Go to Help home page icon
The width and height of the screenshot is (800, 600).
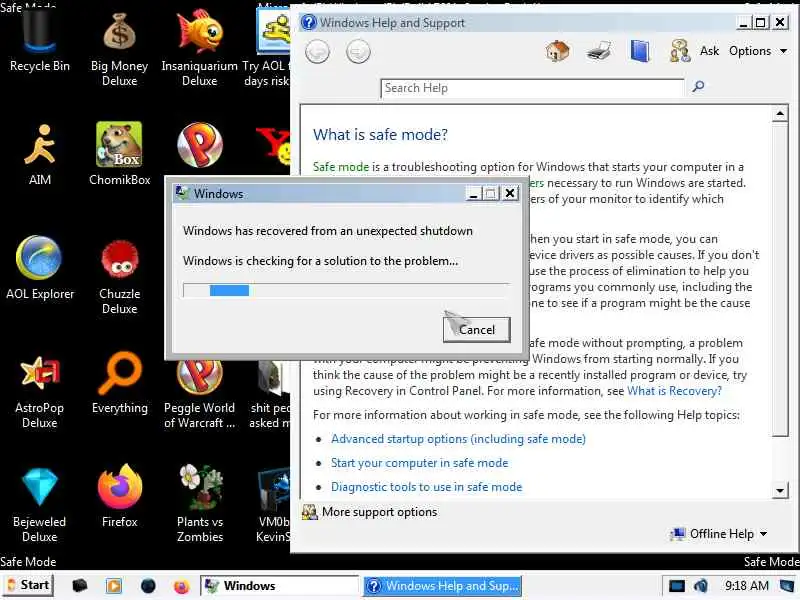click(x=557, y=51)
